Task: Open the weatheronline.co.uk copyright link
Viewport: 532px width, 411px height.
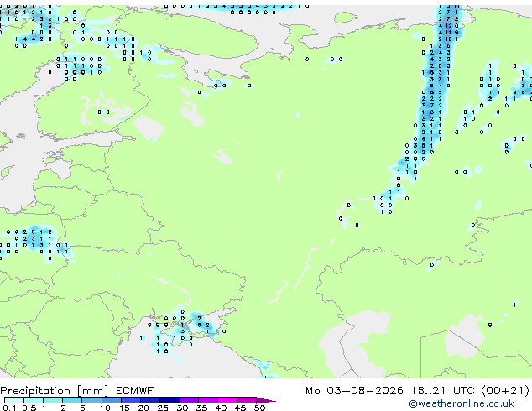Action: [x=462, y=403]
